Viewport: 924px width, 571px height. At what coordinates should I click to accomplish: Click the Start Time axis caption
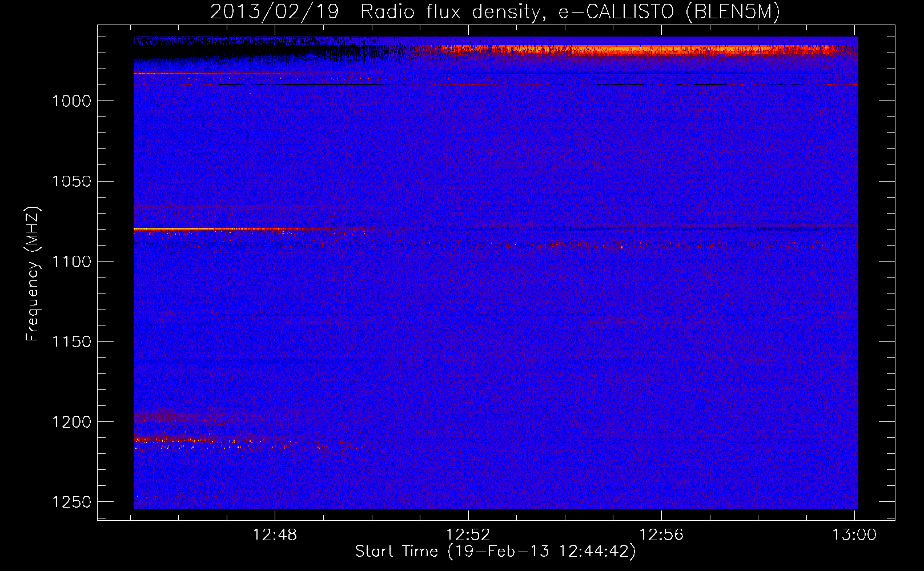pyautogui.click(x=495, y=552)
